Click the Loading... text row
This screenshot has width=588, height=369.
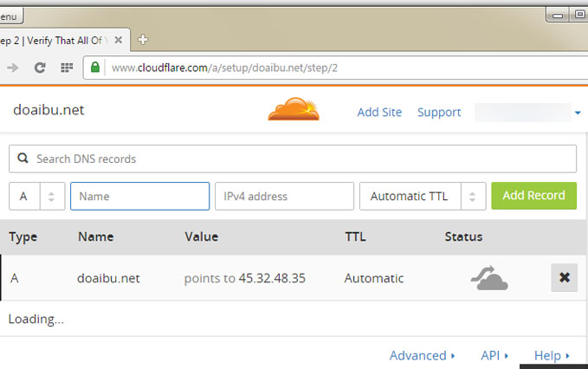pyautogui.click(x=36, y=319)
